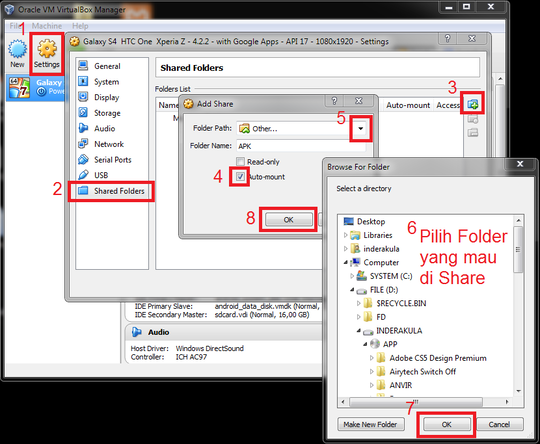
Task: Expand the SYSTEM (C:) drive
Action: 352,276
